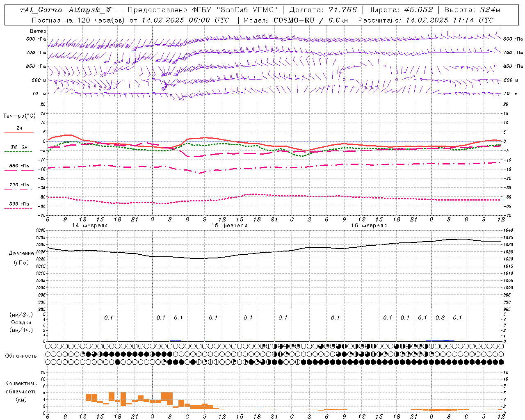This screenshot has height=420, width=525.
Task: Click the 0.3 precipitation value
Action: (440, 317)
